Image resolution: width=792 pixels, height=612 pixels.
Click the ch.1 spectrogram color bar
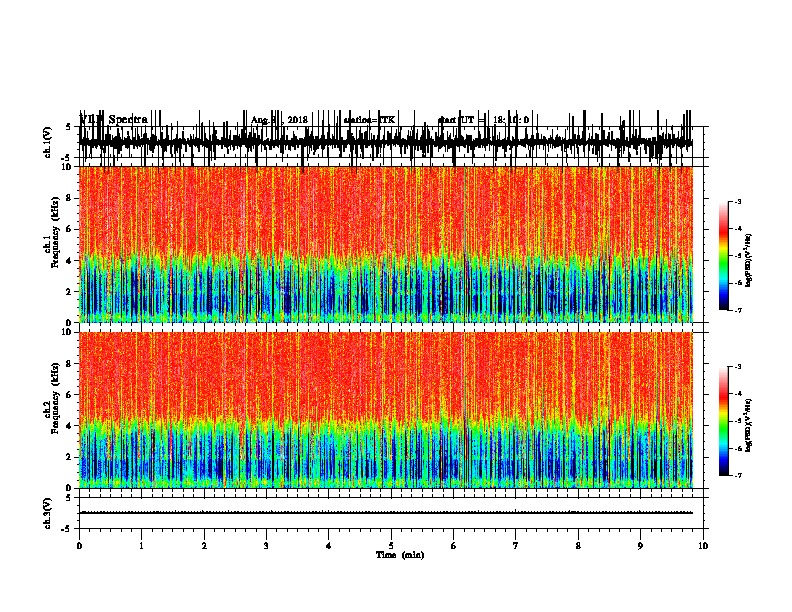[x=724, y=256]
